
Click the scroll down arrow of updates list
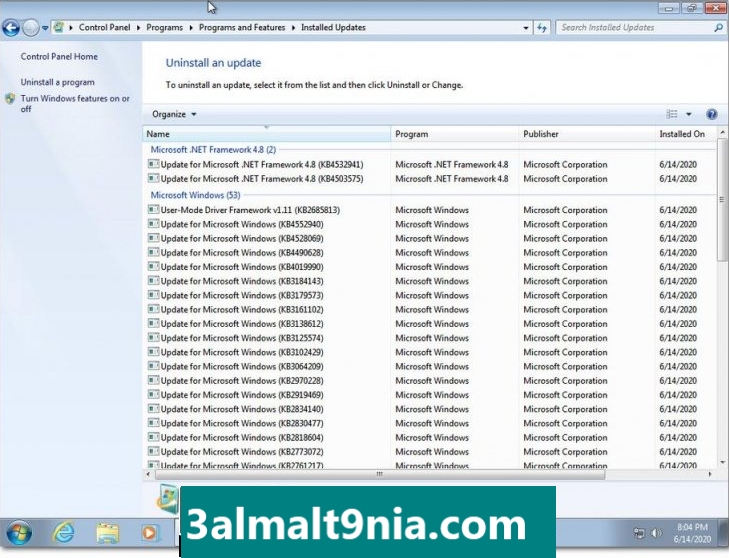722,463
